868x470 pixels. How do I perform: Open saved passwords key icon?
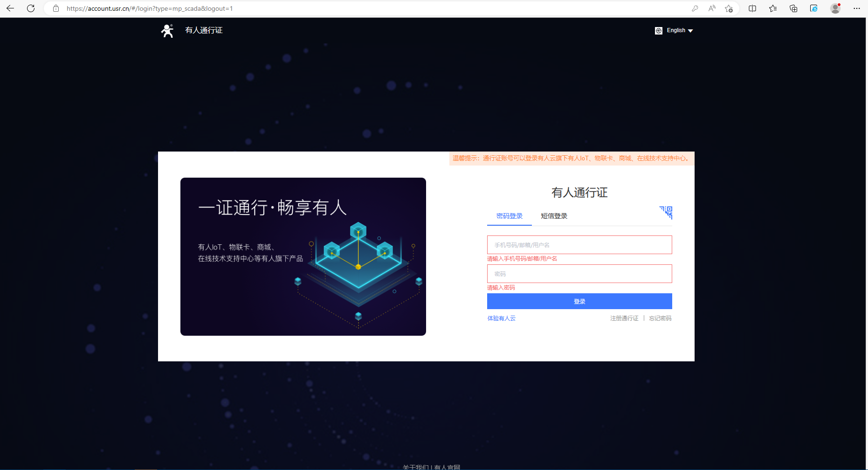695,8
